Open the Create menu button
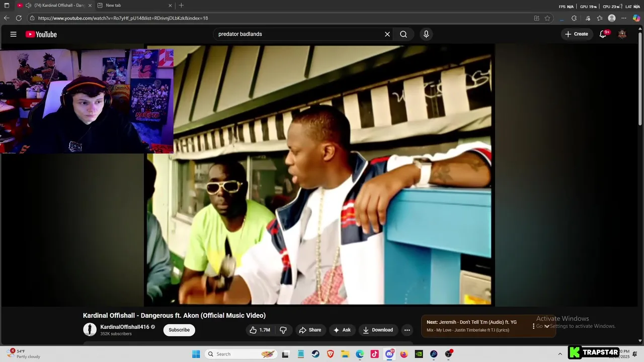The image size is (644, 362). pyautogui.click(x=577, y=34)
